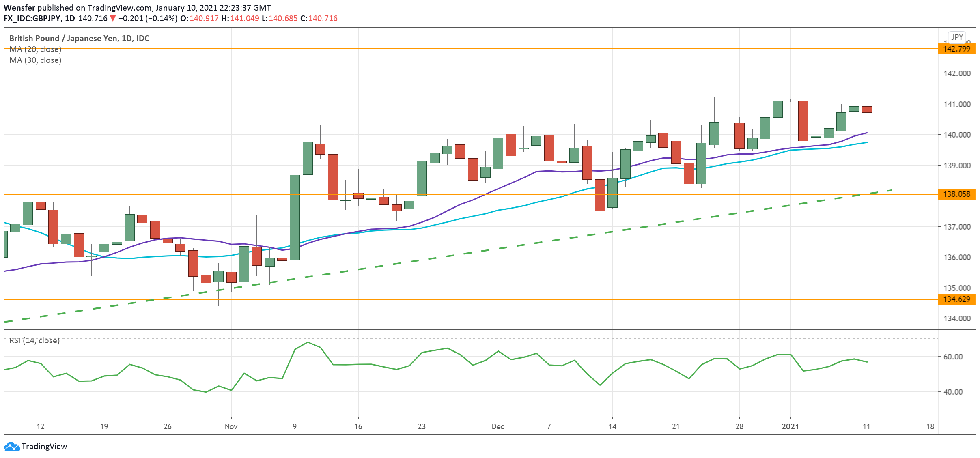This screenshot has width=980, height=458.
Task: Click the Nov marker on time axis
Action: (231, 426)
